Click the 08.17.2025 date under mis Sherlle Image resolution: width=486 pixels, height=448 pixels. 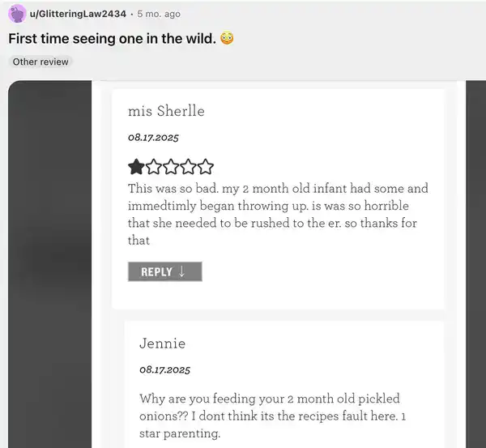click(153, 137)
